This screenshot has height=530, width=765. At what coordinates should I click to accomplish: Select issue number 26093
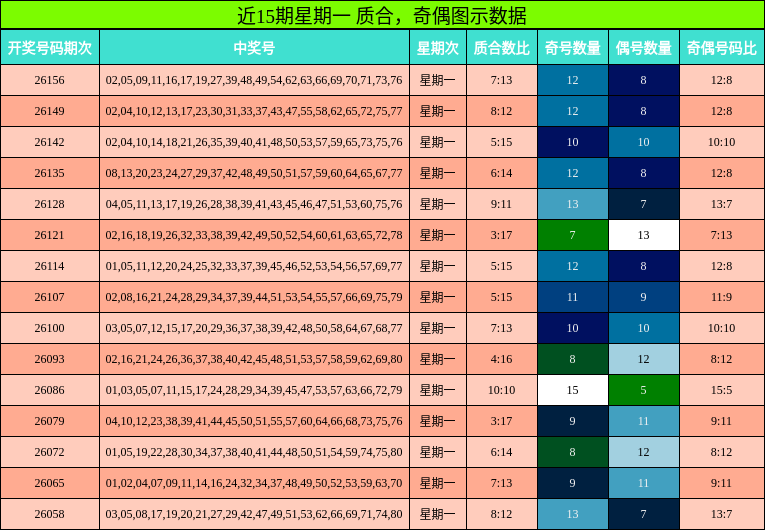(x=49, y=359)
